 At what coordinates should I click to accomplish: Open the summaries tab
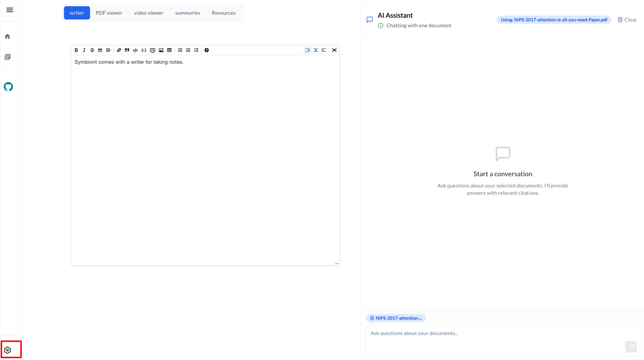tap(187, 13)
